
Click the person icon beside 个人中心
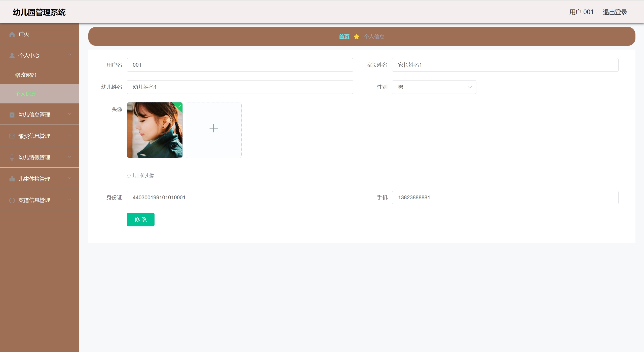pyautogui.click(x=12, y=56)
